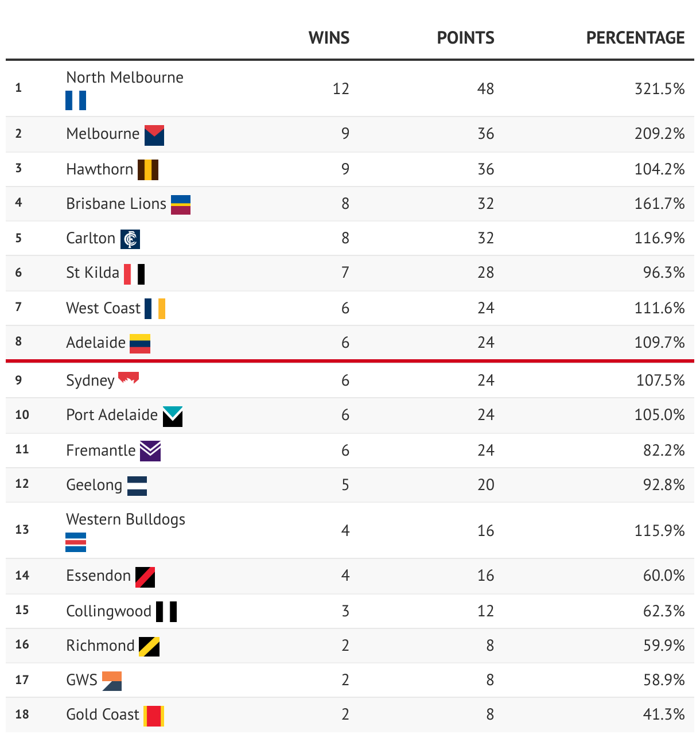This screenshot has height=738, width=700.
Task: Click the Brisbane Lions flag icon
Action: tap(181, 204)
